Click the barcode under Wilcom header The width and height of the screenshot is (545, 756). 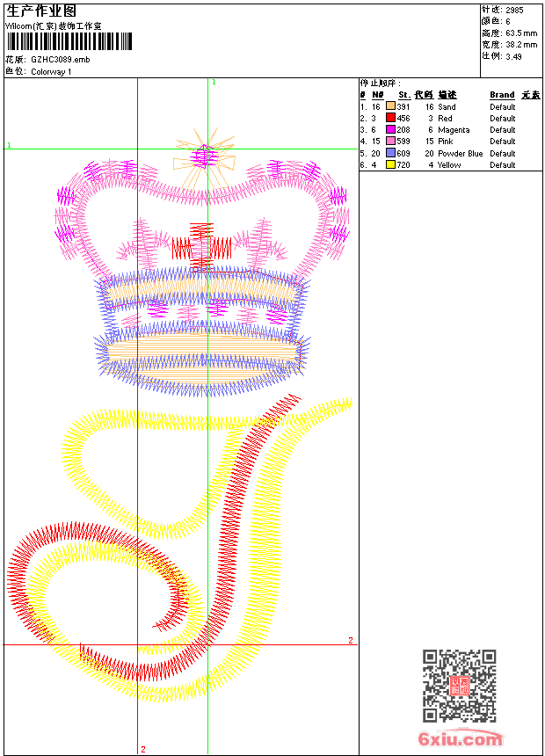tap(69, 41)
